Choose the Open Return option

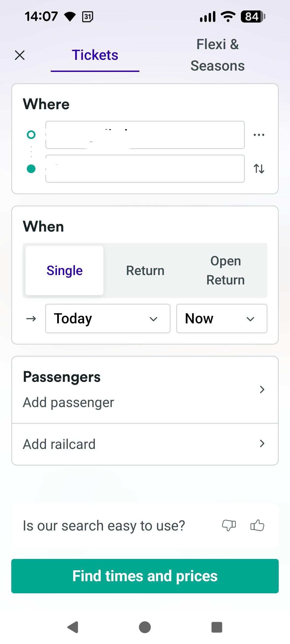tap(225, 270)
